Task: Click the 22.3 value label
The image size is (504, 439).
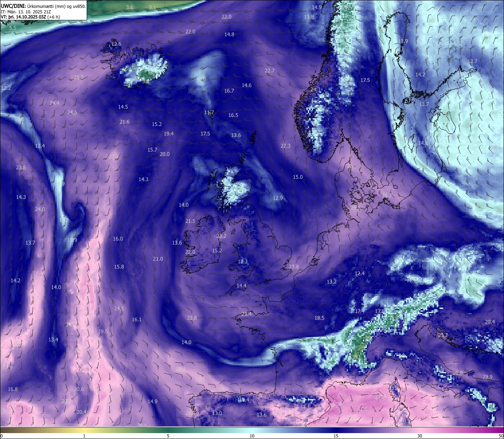Action: pyautogui.click(x=285, y=146)
